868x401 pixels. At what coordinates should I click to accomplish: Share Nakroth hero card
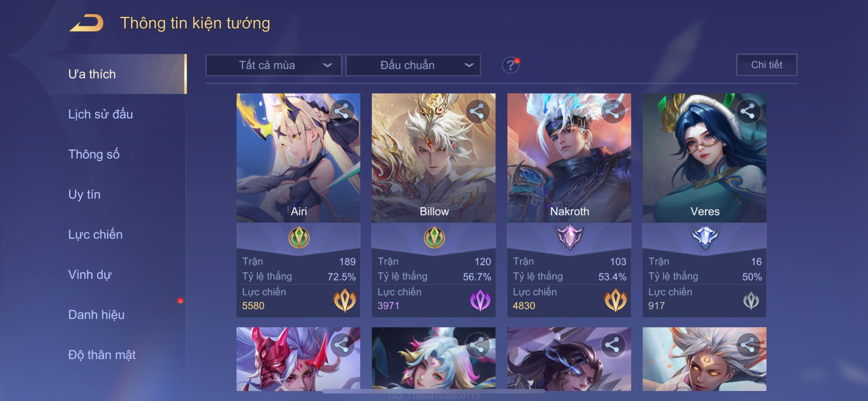pos(612,111)
